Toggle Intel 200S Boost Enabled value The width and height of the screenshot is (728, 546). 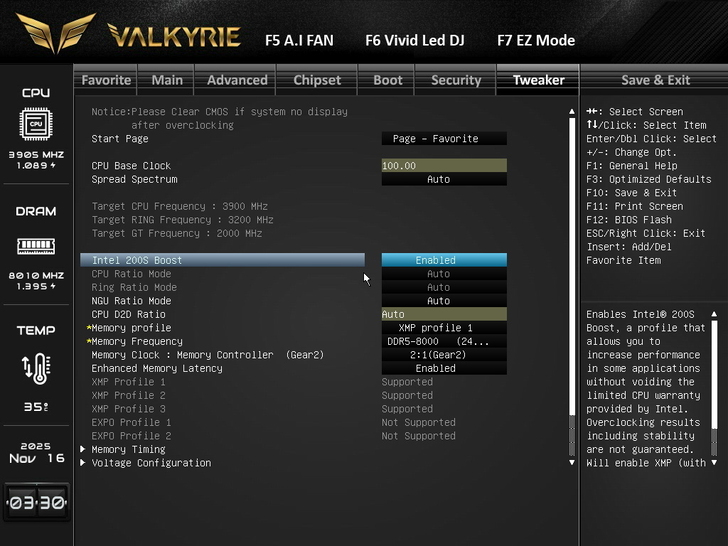[444, 260]
